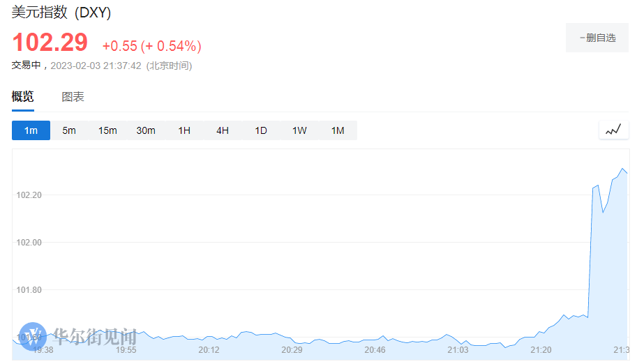The height and width of the screenshot is (364, 637).
Task: Choose the 30m time interval
Action: (x=146, y=130)
